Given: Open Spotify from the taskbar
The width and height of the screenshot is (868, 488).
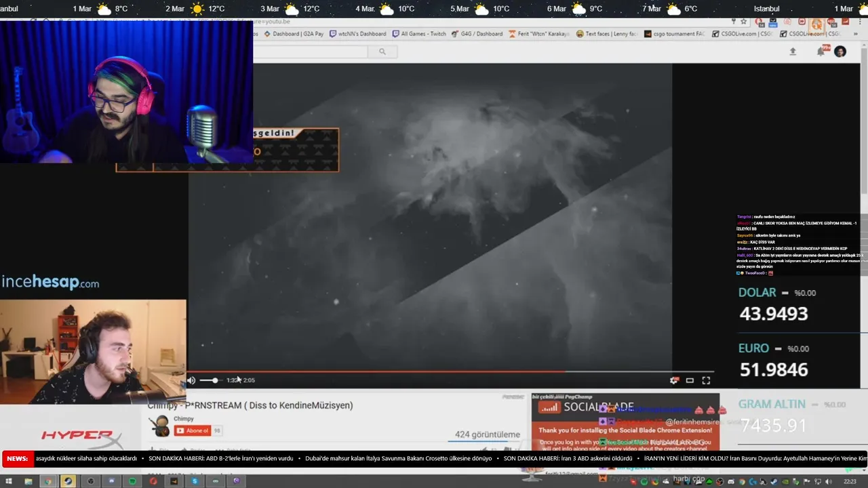Looking at the screenshot, I should coord(132,481).
